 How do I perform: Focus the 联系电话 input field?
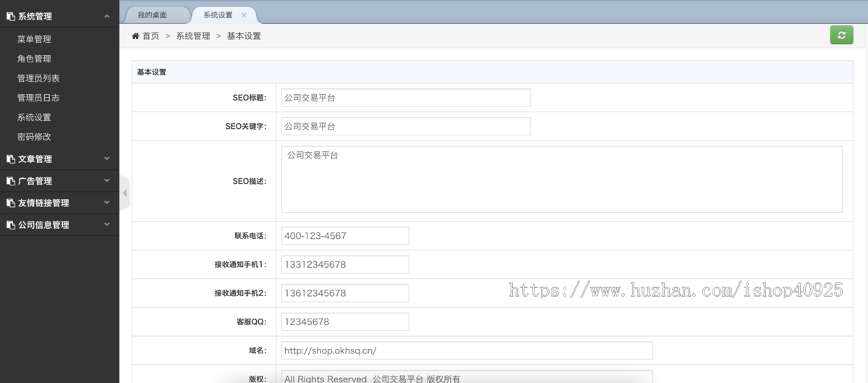345,236
